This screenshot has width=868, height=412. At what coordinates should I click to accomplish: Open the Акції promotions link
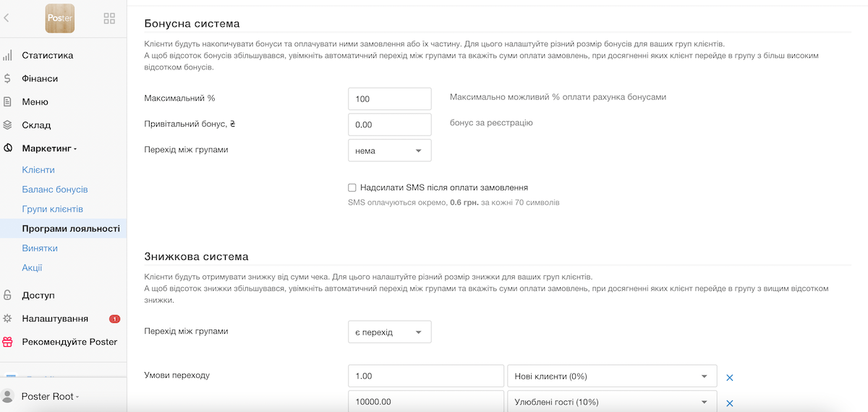32,268
